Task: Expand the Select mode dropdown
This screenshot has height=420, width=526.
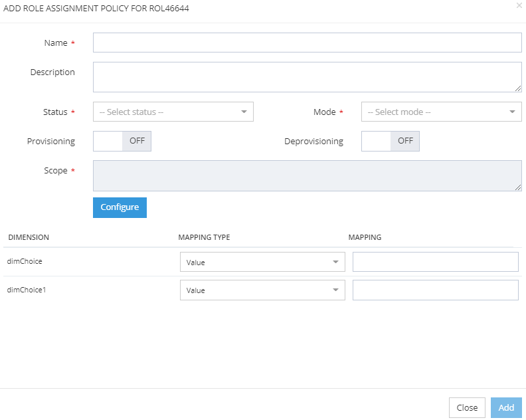Action: [441, 112]
